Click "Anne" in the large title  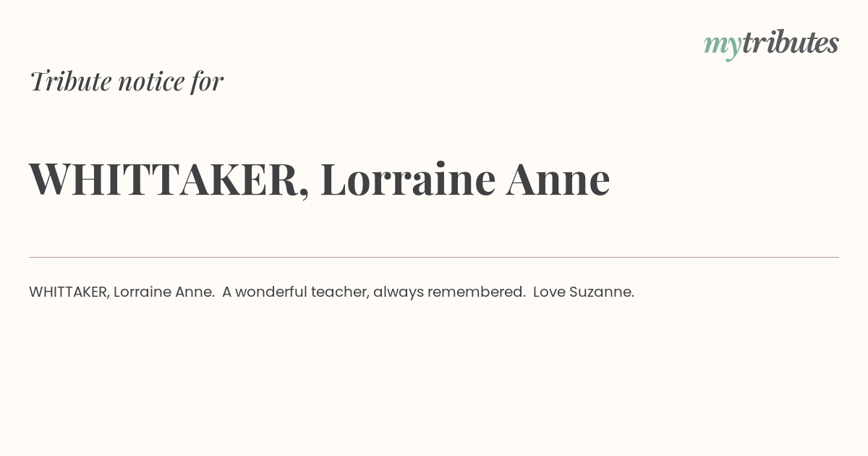tap(558, 180)
